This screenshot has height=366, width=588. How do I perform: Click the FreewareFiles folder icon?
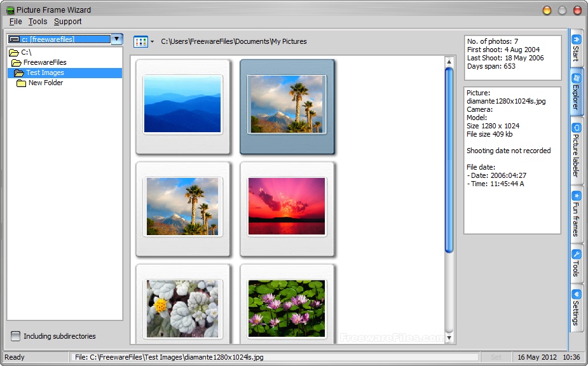pos(16,63)
